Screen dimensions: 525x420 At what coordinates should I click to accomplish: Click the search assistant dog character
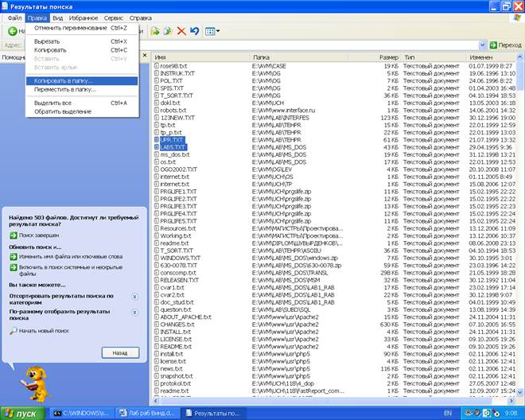coord(33,383)
